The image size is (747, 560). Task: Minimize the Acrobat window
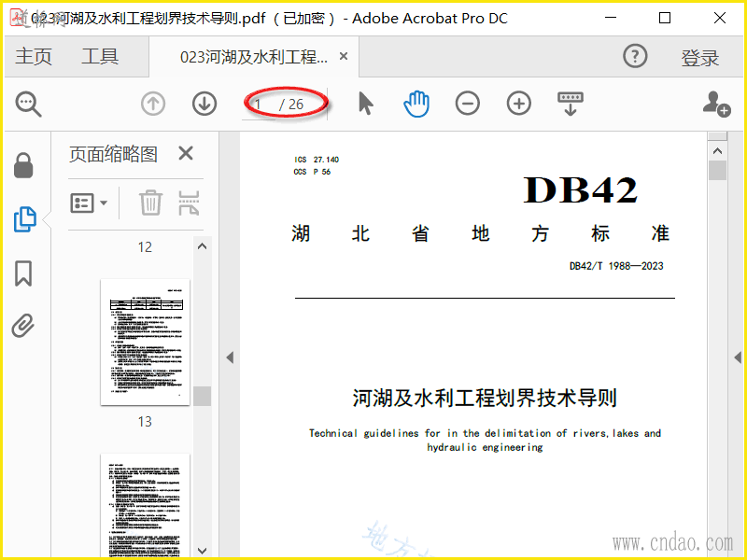(611, 18)
